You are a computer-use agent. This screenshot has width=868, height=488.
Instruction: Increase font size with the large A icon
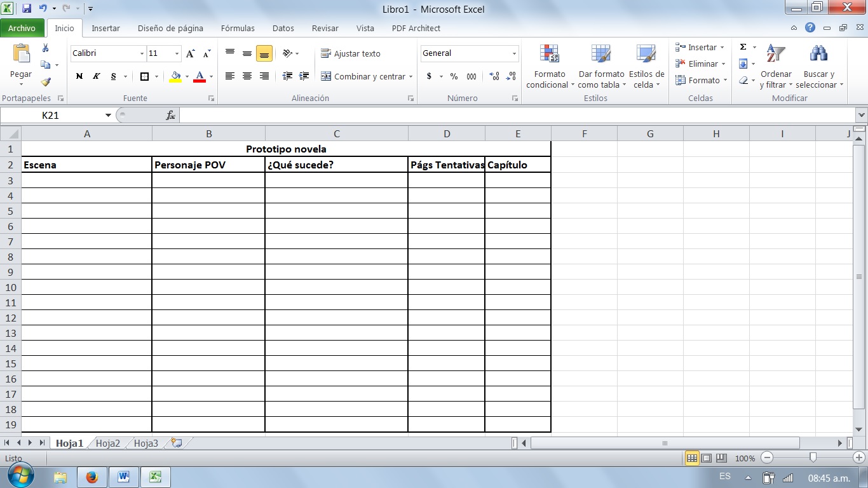(x=190, y=54)
